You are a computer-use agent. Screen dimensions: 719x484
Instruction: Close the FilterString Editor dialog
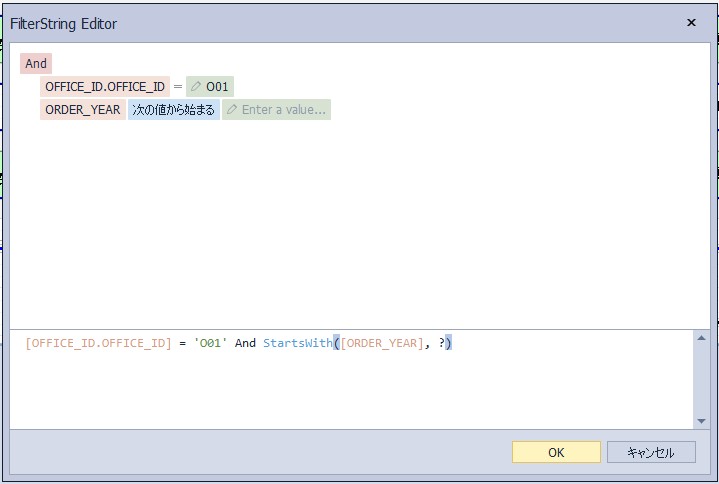691,22
